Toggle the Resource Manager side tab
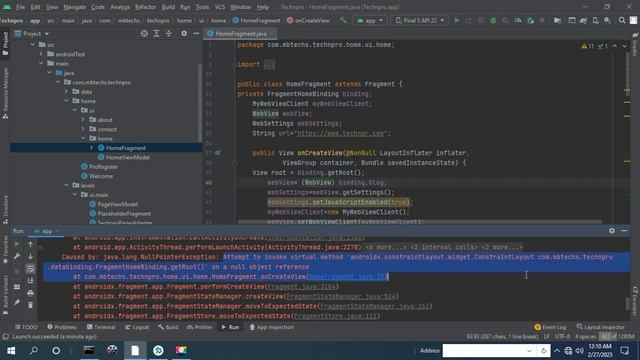This screenshot has height=360, width=640. click(5, 93)
